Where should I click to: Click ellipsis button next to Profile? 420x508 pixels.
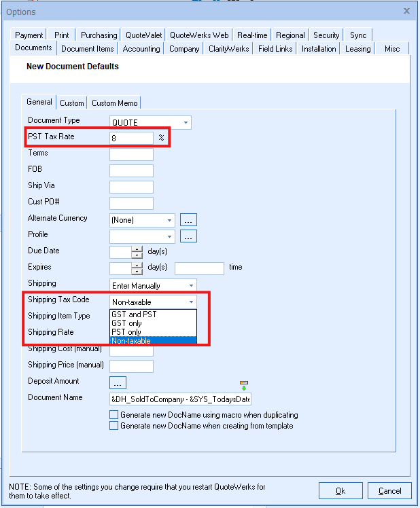188,236
